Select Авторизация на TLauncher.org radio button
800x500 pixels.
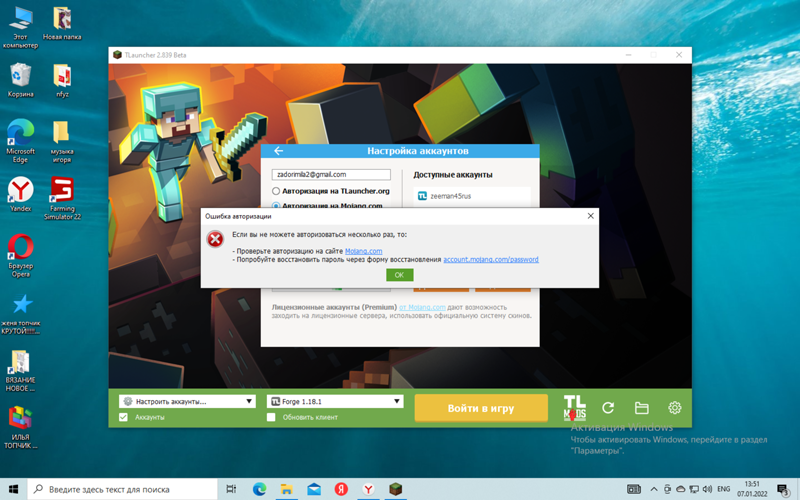tap(277, 191)
